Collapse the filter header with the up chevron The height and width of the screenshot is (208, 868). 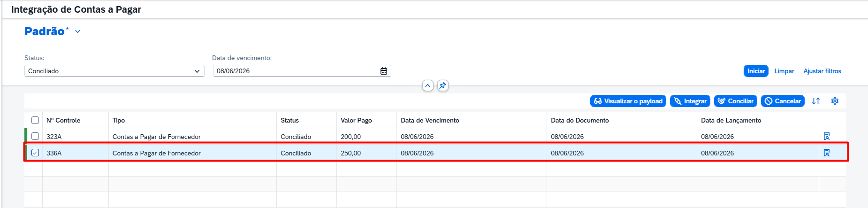tap(427, 85)
